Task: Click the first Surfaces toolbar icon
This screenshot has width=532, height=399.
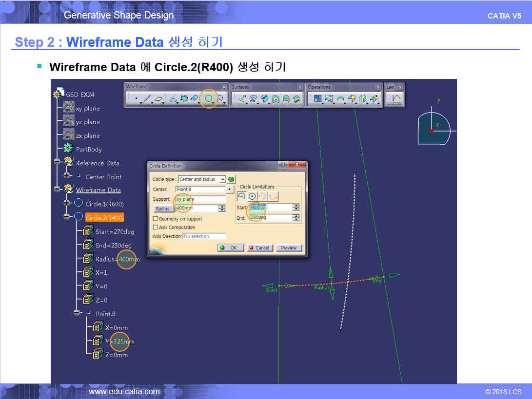Action: pos(242,99)
